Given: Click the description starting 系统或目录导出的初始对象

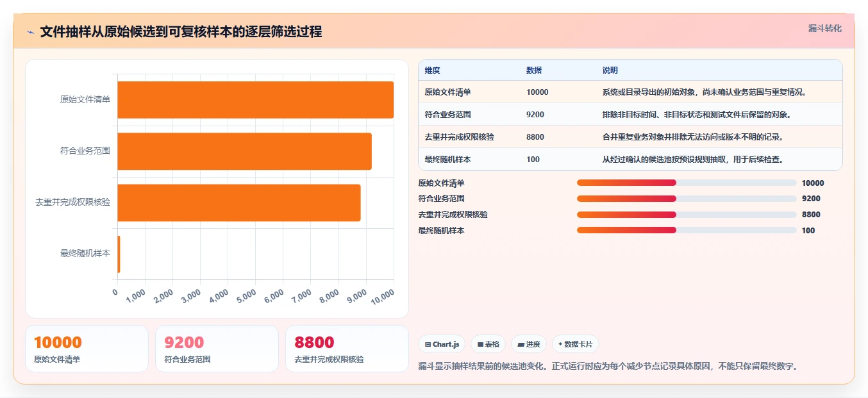Looking at the screenshot, I should (704, 92).
